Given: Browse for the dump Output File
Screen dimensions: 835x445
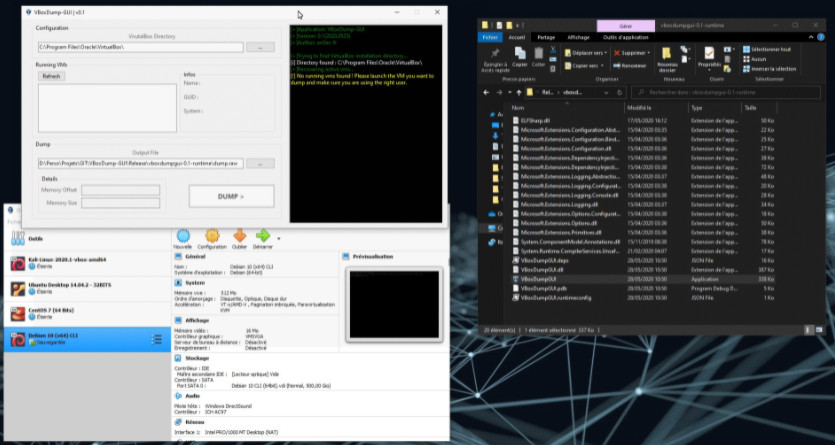Looking at the screenshot, I should point(260,163).
